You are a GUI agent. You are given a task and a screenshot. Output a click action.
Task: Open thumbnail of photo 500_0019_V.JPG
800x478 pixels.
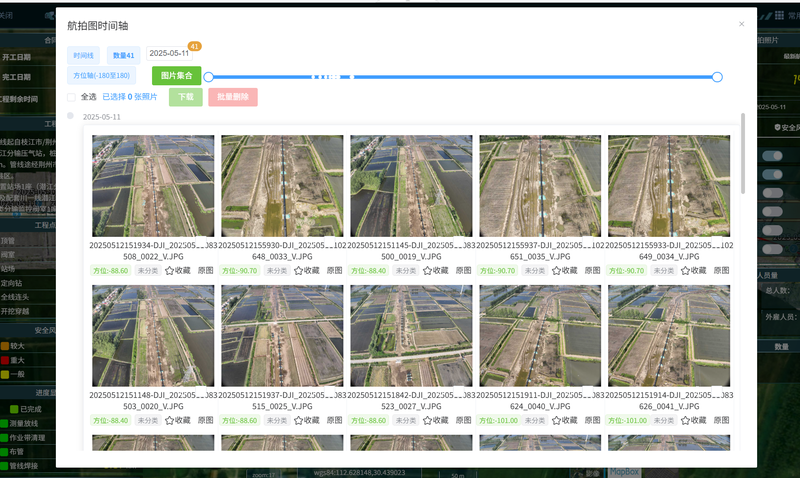click(411, 186)
